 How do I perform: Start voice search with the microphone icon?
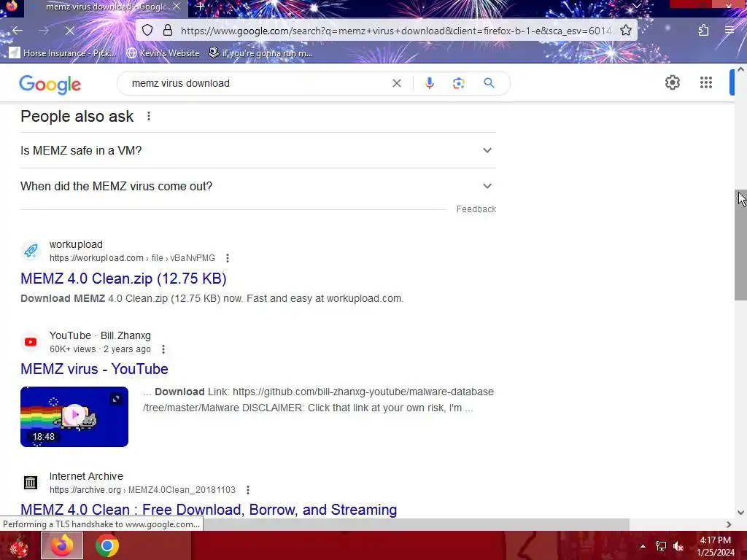429,83
